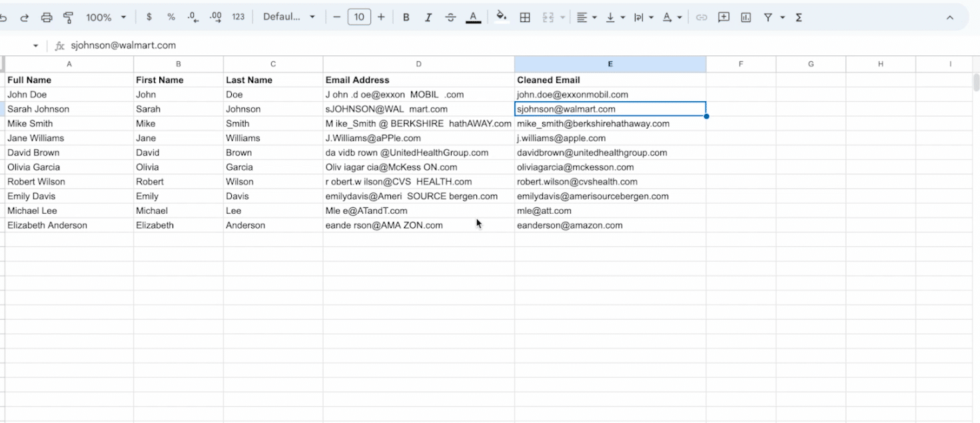Open the text color picker
The image size is (980, 423).
pos(473,17)
